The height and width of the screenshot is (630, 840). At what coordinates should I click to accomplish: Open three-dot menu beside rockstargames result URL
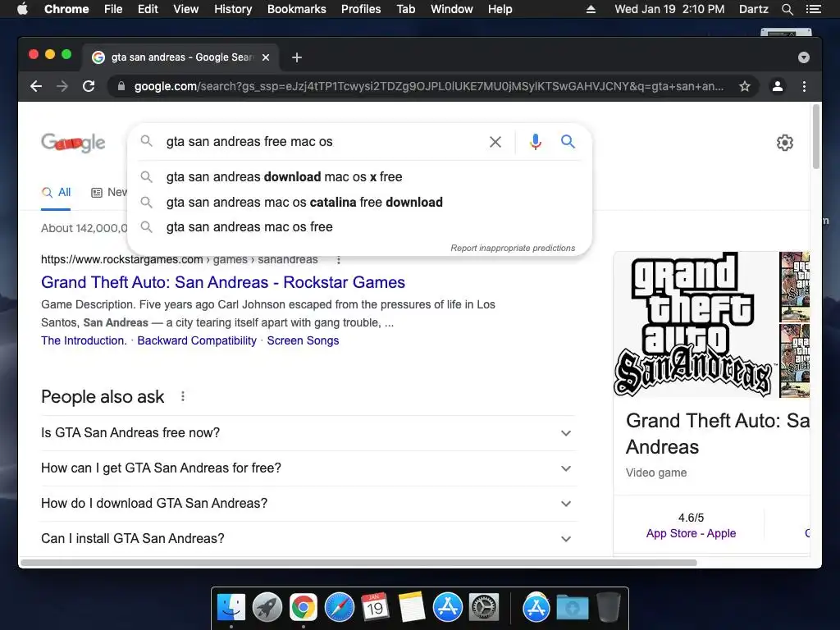pos(339,260)
